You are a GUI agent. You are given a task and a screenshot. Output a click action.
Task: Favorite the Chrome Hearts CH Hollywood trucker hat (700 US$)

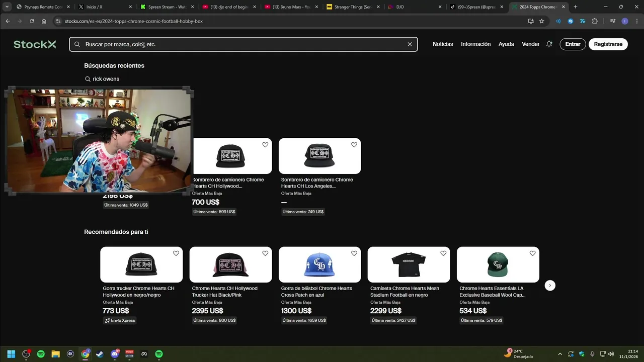click(x=265, y=145)
